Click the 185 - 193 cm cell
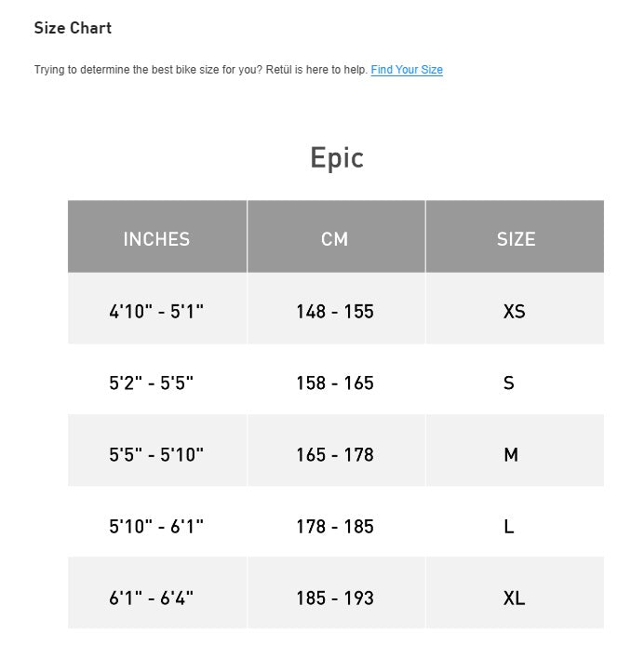Screen dimensions: 644x645 coord(335,598)
